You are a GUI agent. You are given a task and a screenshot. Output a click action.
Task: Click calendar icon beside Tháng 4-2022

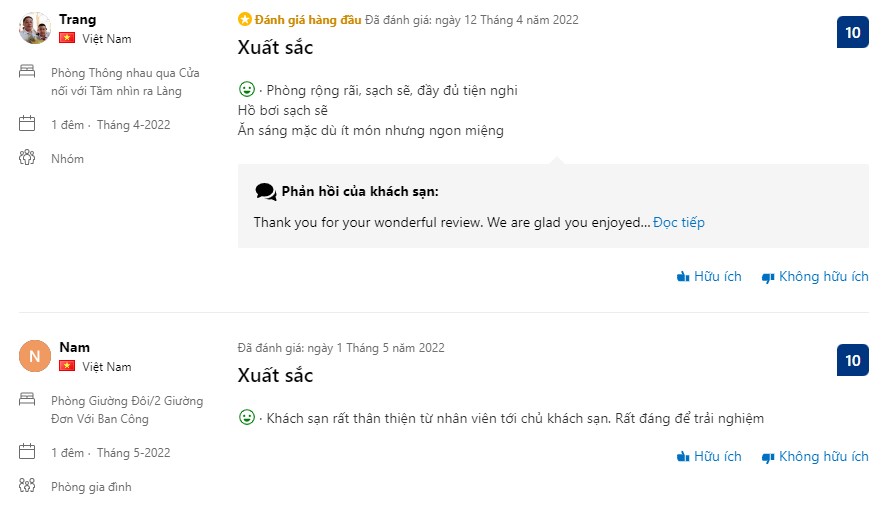[x=27, y=124]
